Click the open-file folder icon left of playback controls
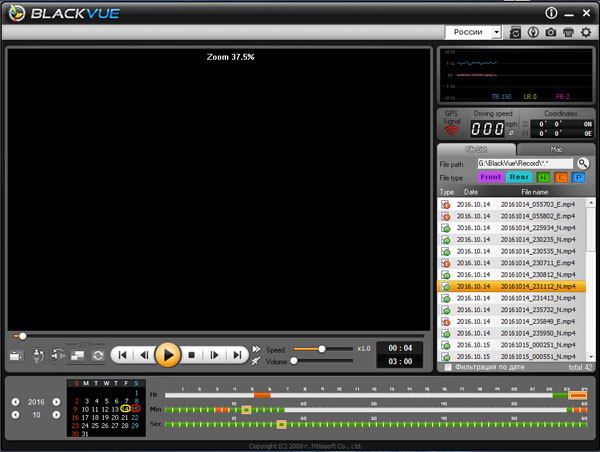 (x=16, y=356)
